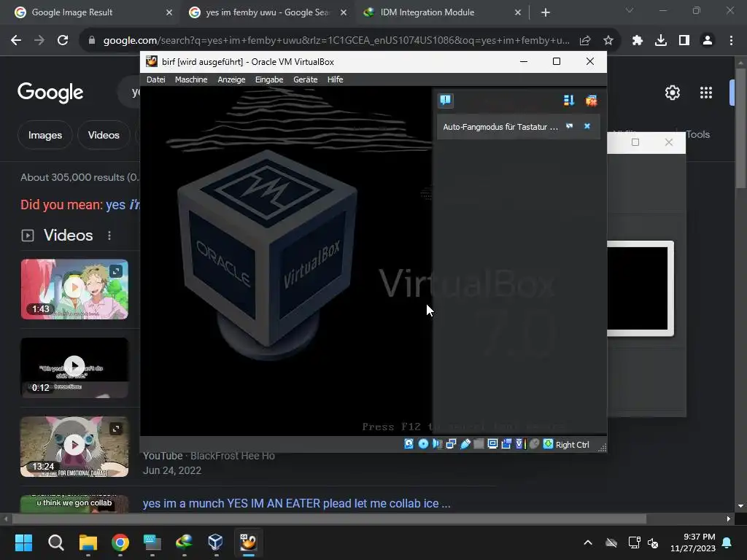This screenshot has height=560, width=747.
Task: Toggle notification sort order icon in VirtualBox
Action: [569, 100]
